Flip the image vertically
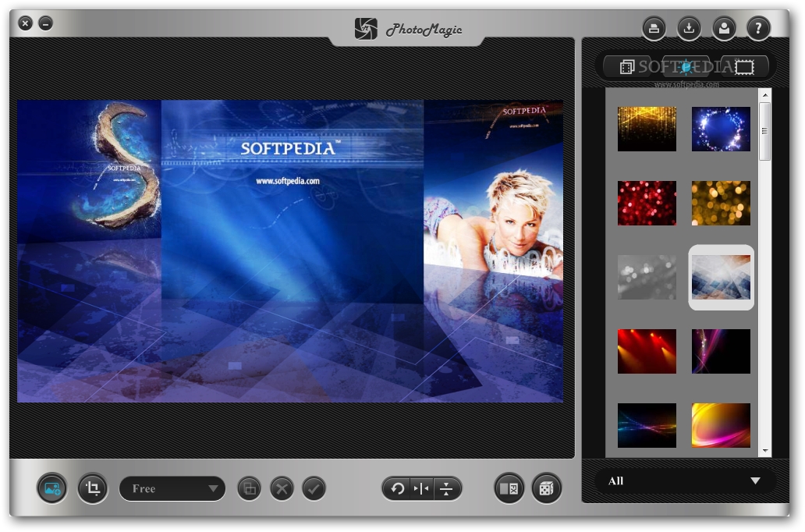Image resolution: width=805 pixels, height=532 pixels. click(446, 489)
